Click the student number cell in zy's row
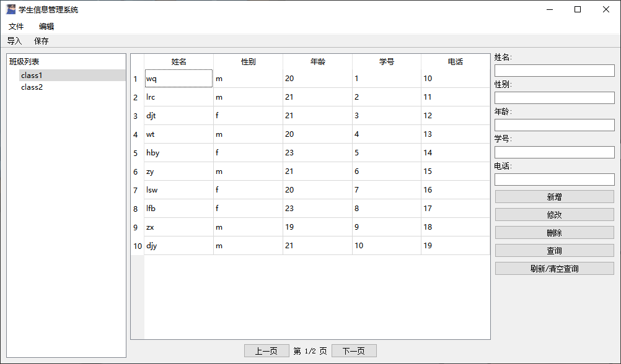Screen dimensions: 621x364 387,171
